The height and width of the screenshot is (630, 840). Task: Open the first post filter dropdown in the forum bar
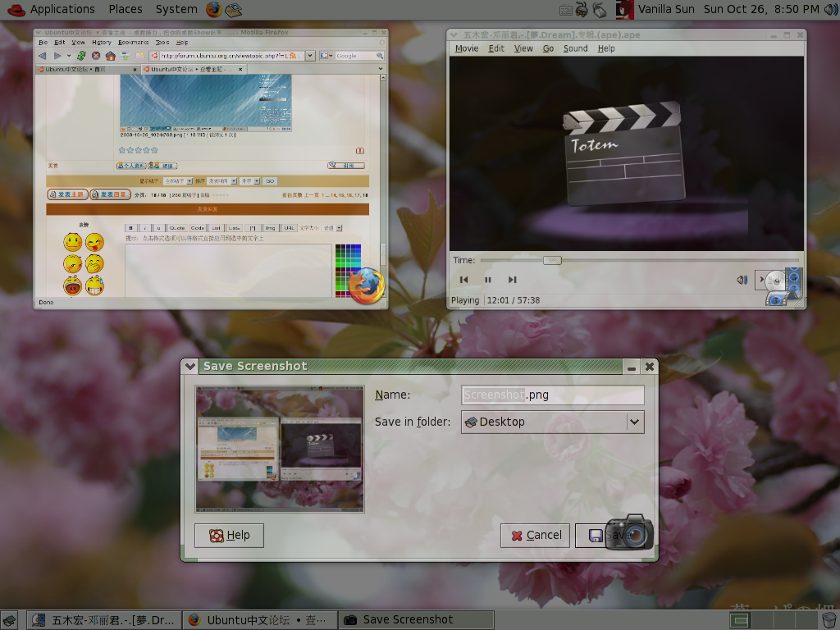pos(178,181)
